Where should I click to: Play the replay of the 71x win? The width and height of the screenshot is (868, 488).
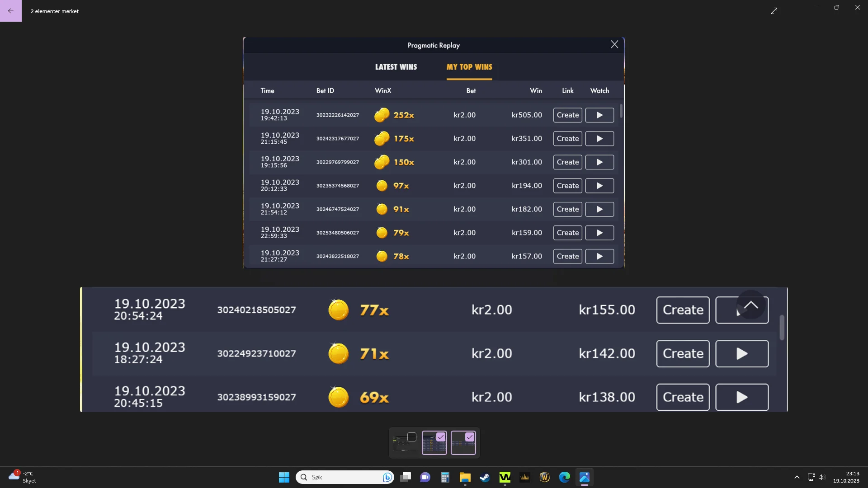[x=742, y=353]
